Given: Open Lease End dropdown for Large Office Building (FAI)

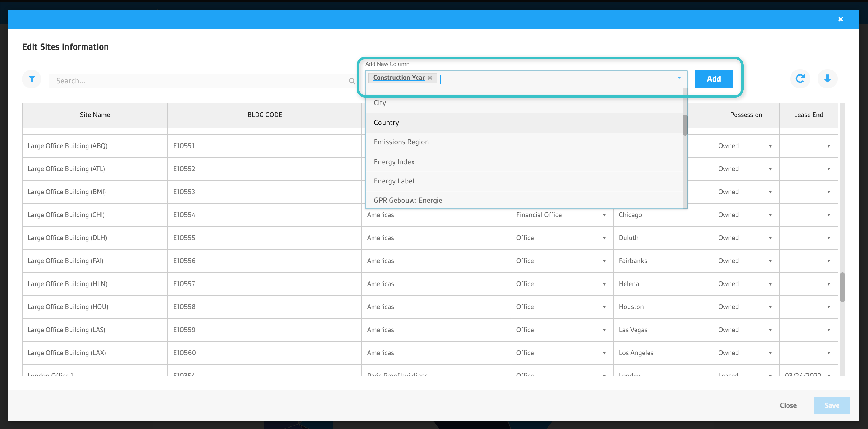Looking at the screenshot, I should click(x=829, y=261).
